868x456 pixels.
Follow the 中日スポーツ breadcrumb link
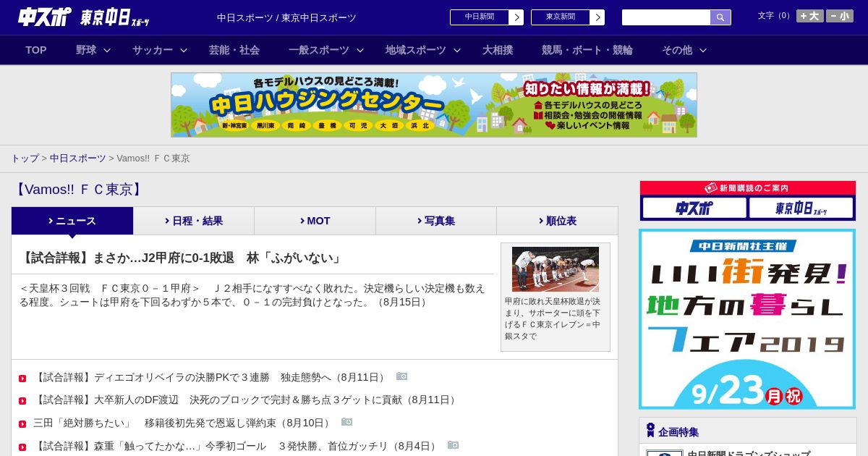(78, 158)
